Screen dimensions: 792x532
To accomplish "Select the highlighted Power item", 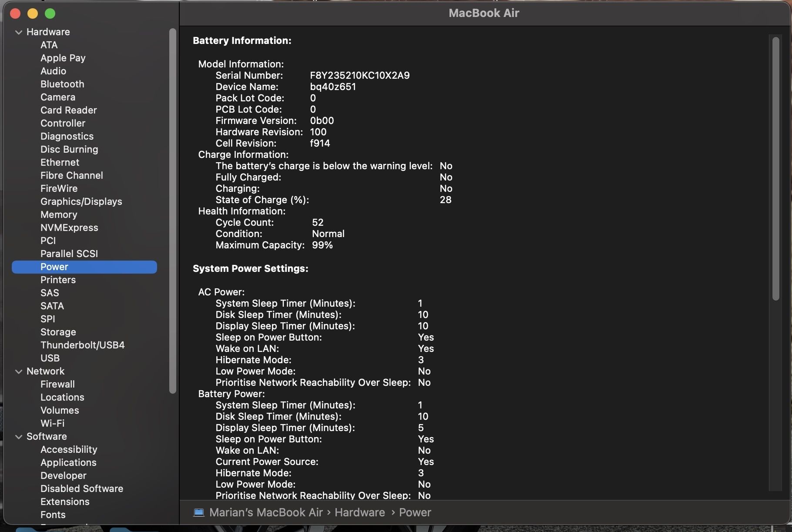I will pyautogui.click(x=84, y=267).
